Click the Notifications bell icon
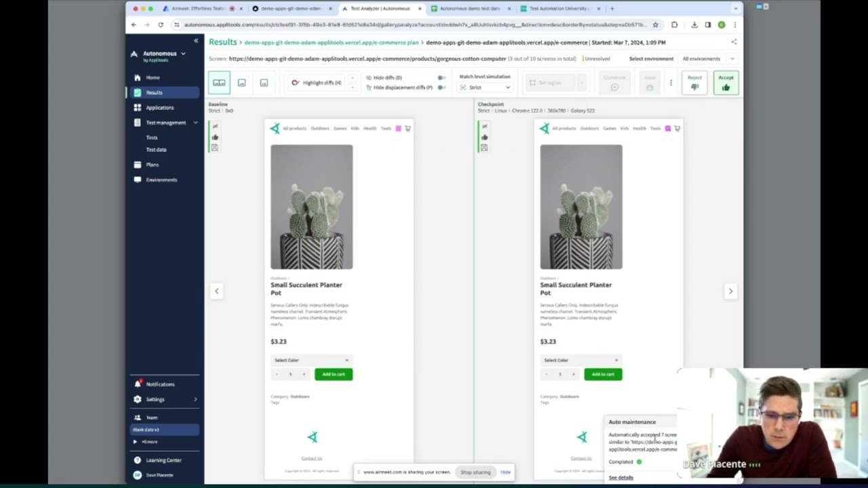 138,384
